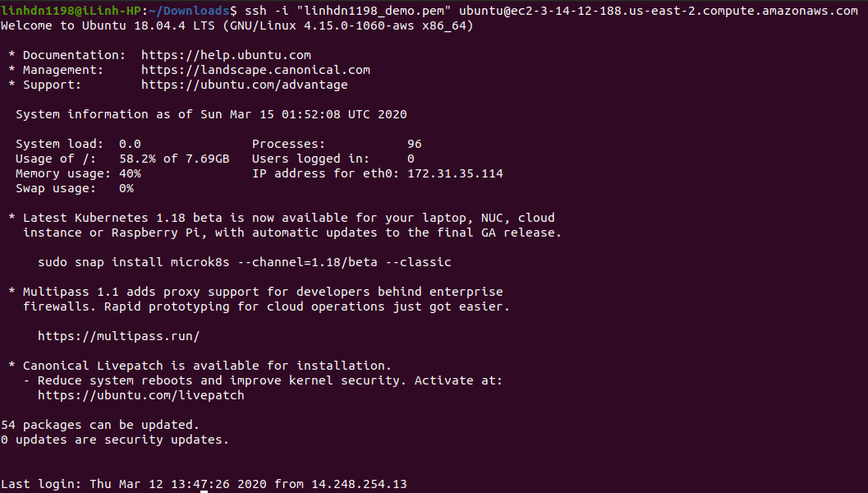Open the help.ubuntu.com documentation link
Image resolution: width=868 pixels, height=493 pixels.
pyautogui.click(x=226, y=55)
